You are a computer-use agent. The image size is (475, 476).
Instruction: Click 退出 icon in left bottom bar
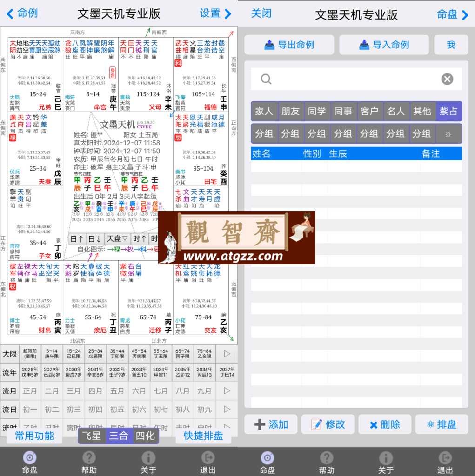pos(208,463)
